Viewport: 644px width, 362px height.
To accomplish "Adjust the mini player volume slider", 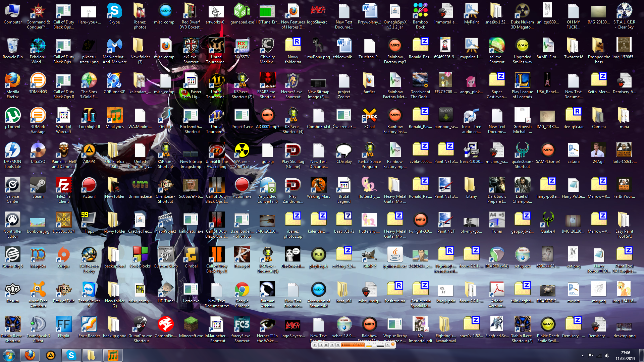I will tap(375, 346).
